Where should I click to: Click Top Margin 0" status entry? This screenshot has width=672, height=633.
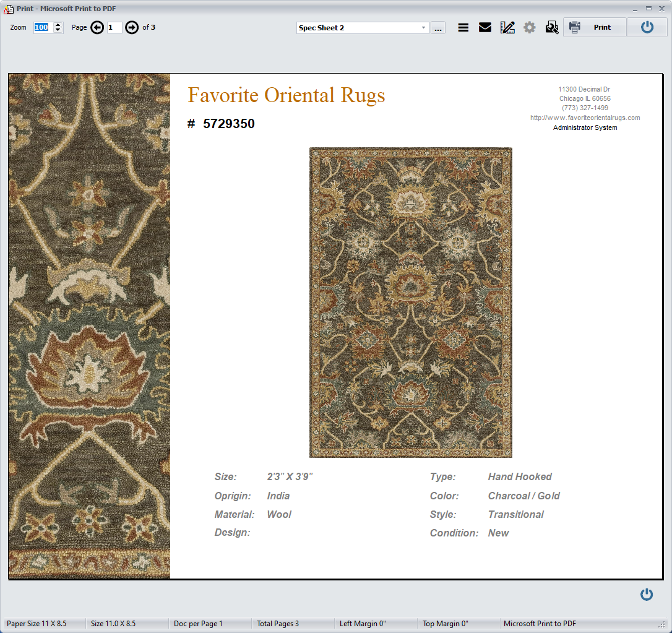point(446,624)
